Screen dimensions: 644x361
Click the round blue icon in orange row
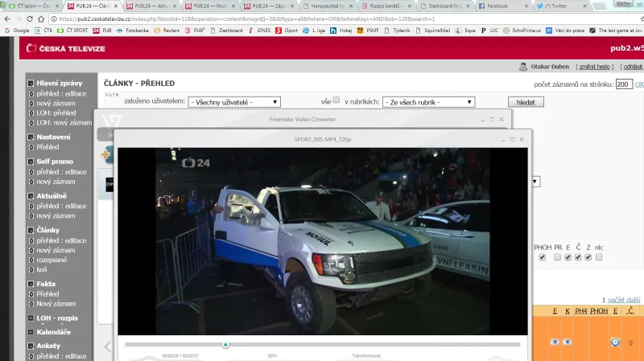pyautogui.click(x=615, y=343)
